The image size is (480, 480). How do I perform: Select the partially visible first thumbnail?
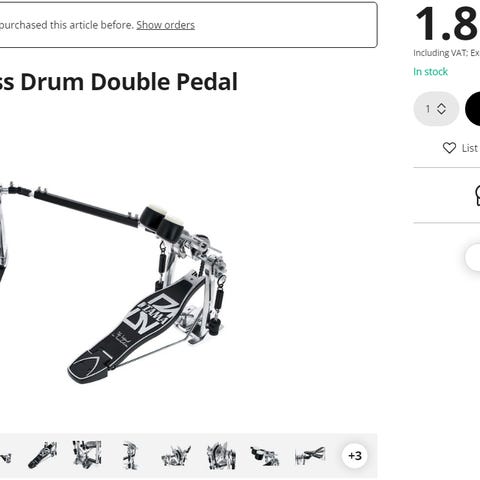[x=5, y=457]
